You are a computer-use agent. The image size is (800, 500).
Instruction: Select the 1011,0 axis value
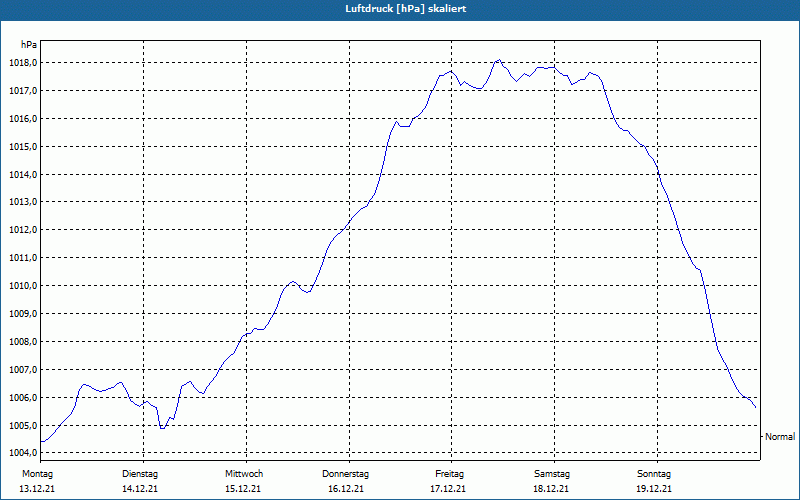pyautogui.click(x=23, y=258)
